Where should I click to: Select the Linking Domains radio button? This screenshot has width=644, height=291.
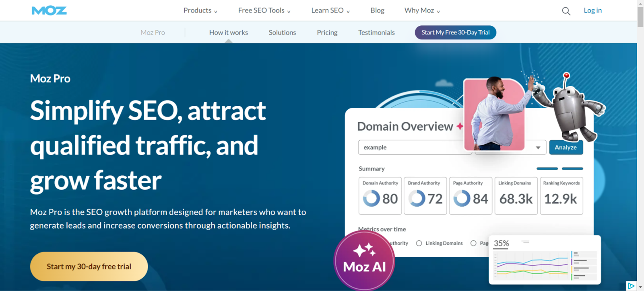419,243
